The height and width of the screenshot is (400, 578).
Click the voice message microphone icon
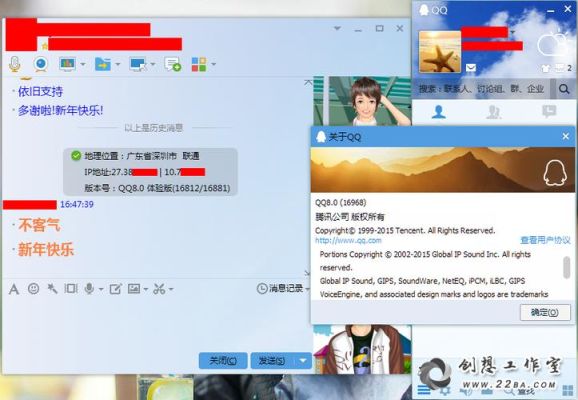[x=89, y=289]
